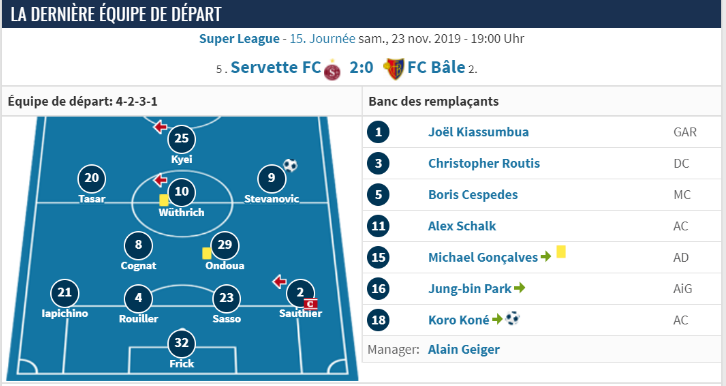Click the red substitution arrow by Kyei
The width and height of the screenshot is (726, 386).
pyautogui.click(x=160, y=127)
